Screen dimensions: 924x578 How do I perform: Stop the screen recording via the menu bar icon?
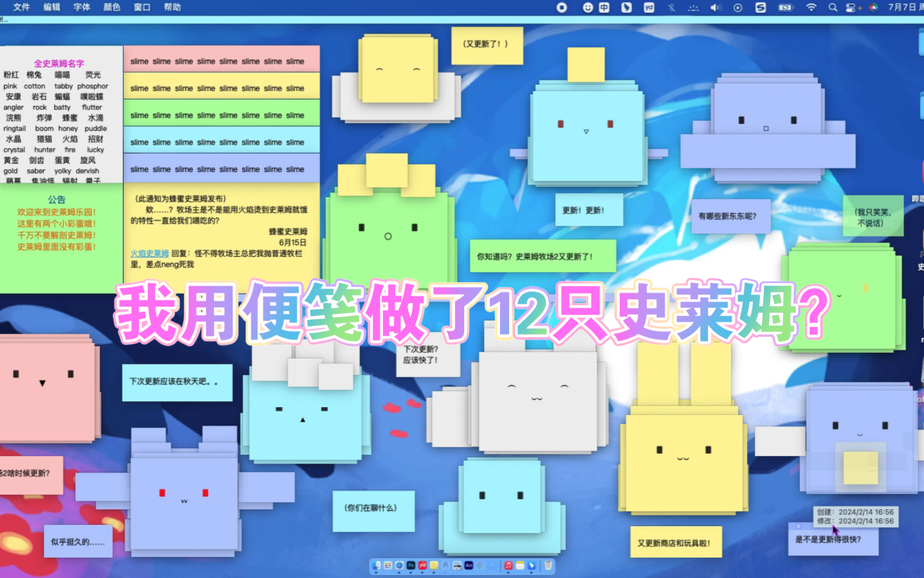561,7
